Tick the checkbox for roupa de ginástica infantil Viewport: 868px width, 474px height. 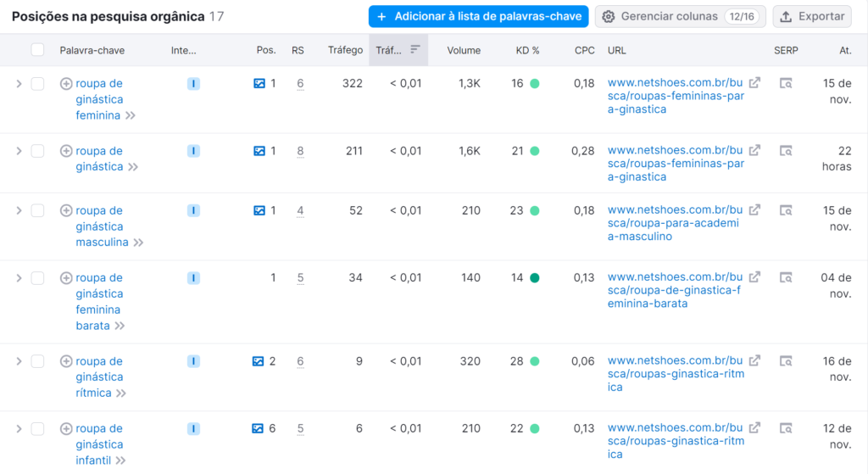point(37,428)
